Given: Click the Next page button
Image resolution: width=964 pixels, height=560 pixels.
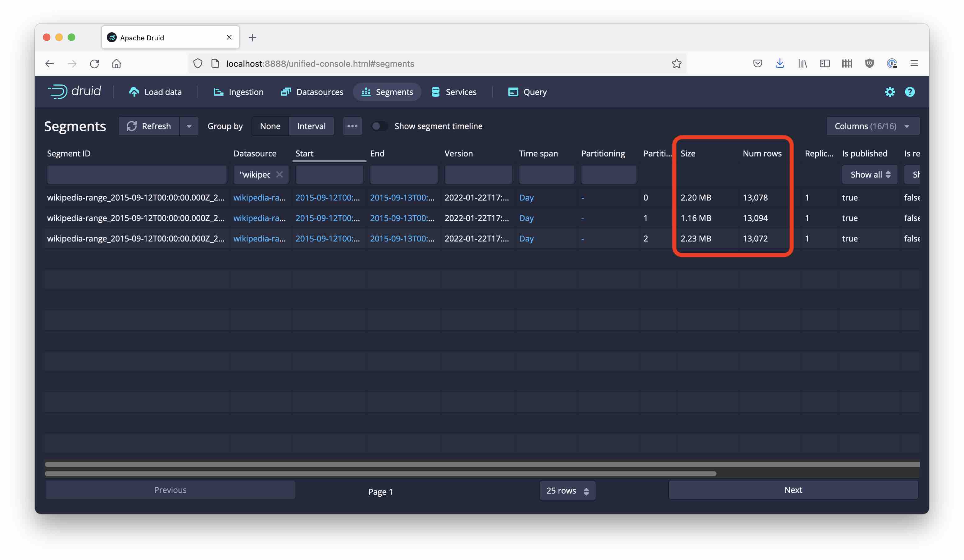Looking at the screenshot, I should 793,490.
